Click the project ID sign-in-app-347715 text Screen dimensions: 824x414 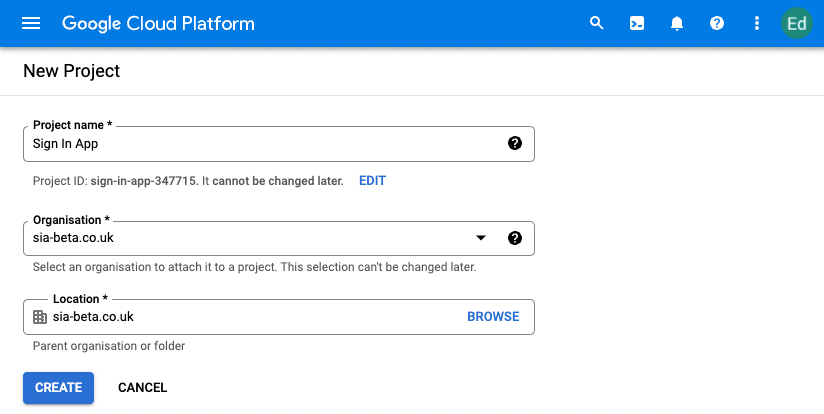144,181
